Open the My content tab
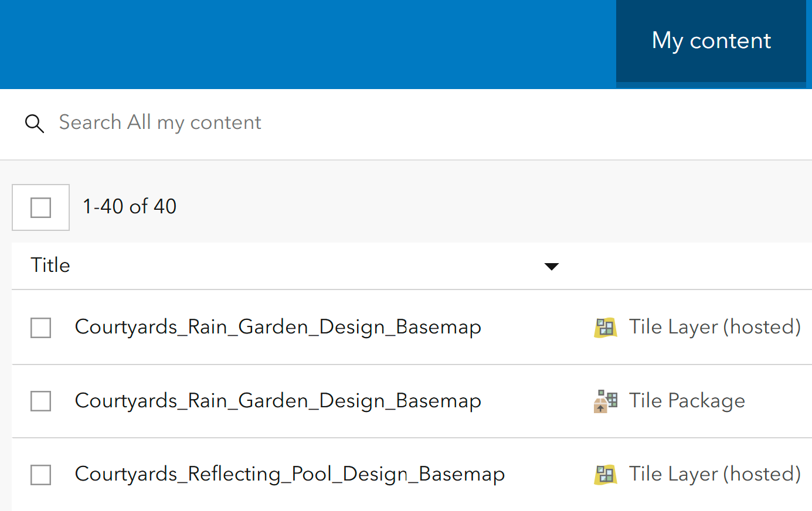The width and height of the screenshot is (812, 511). pyautogui.click(x=711, y=41)
